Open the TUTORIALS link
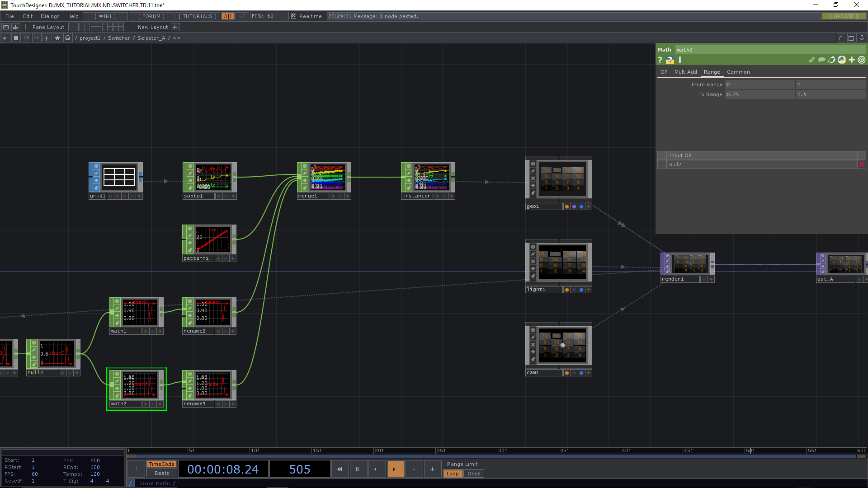Image resolution: width=868 pixels, height=488 pixels. point(198,16)
